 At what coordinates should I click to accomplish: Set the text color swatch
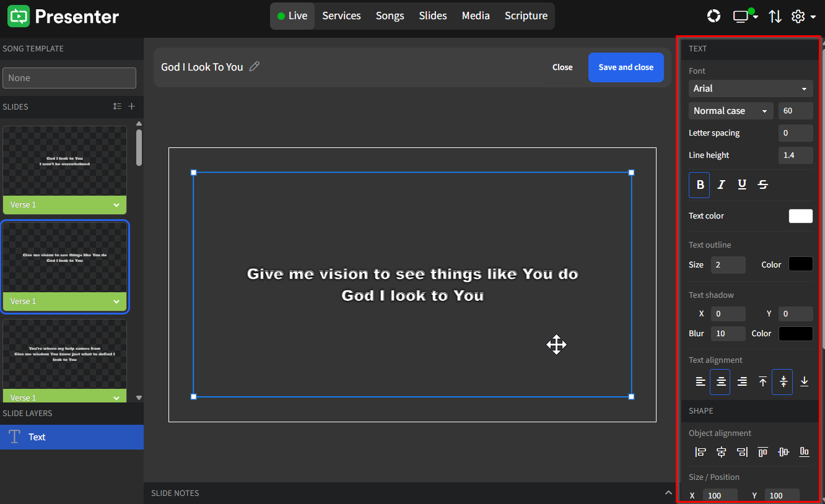pyautogui.click(x=800, y=215)
